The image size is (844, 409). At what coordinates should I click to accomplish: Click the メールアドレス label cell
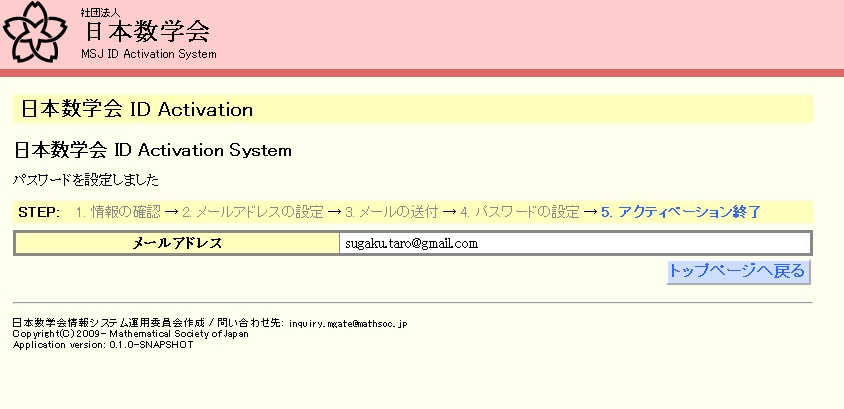[177, 243]
